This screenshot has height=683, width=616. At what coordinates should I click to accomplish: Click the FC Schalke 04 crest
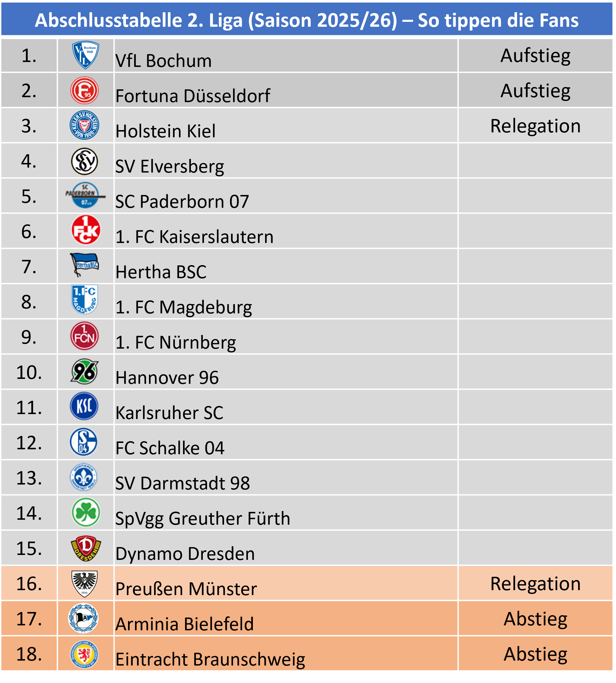(84, 442)
